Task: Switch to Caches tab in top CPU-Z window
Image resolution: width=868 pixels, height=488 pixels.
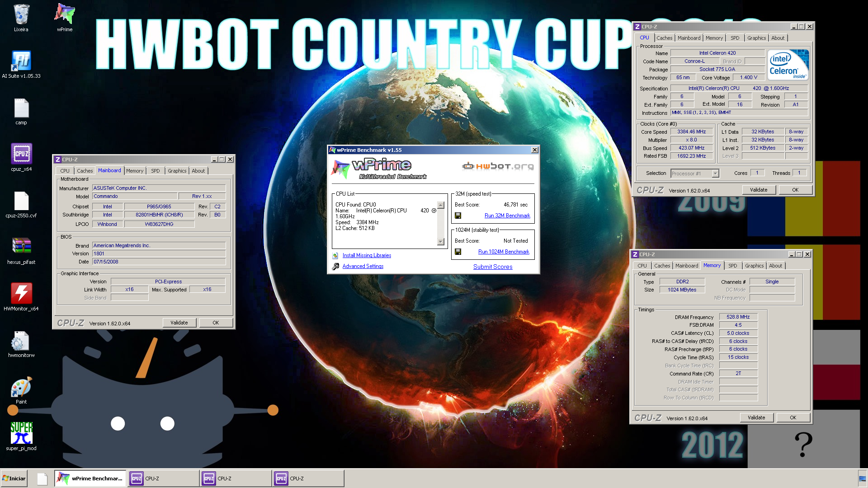Action: pos(664,38)
